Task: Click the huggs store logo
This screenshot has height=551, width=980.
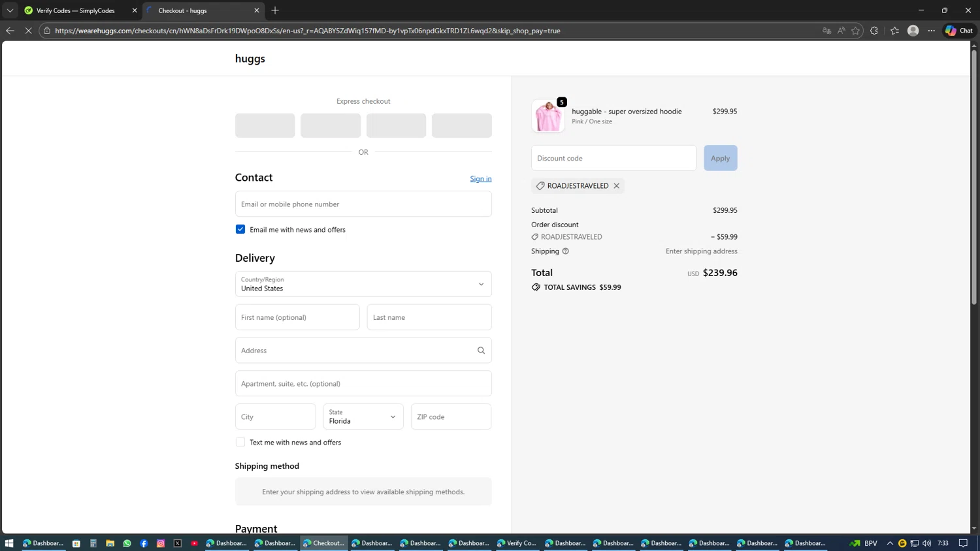Action: 250,59
